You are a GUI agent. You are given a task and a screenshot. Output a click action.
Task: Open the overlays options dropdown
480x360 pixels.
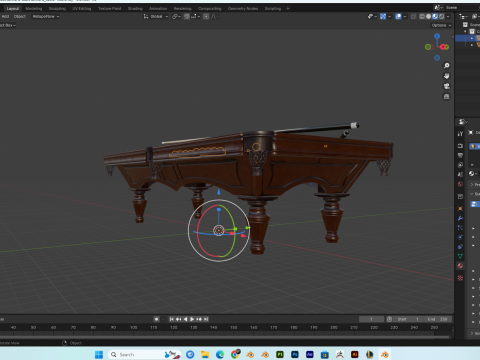coord(405,16)
